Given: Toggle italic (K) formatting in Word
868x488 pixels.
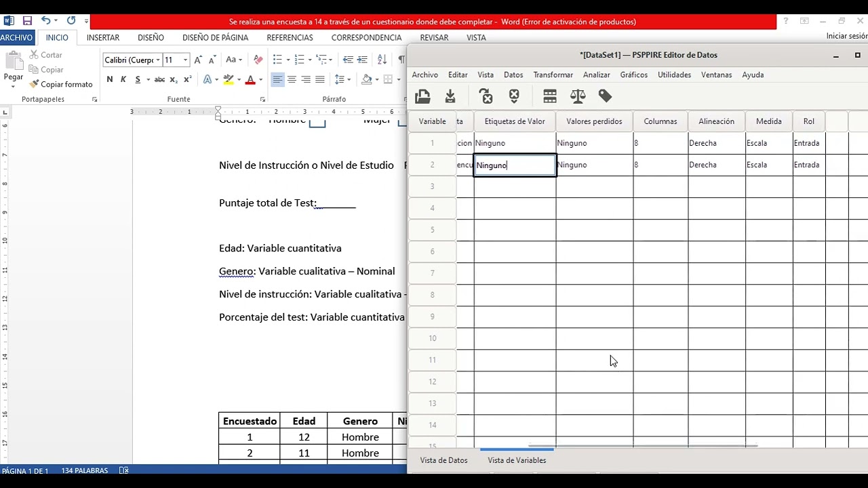Looking at the screenshot, I should 123,79.
